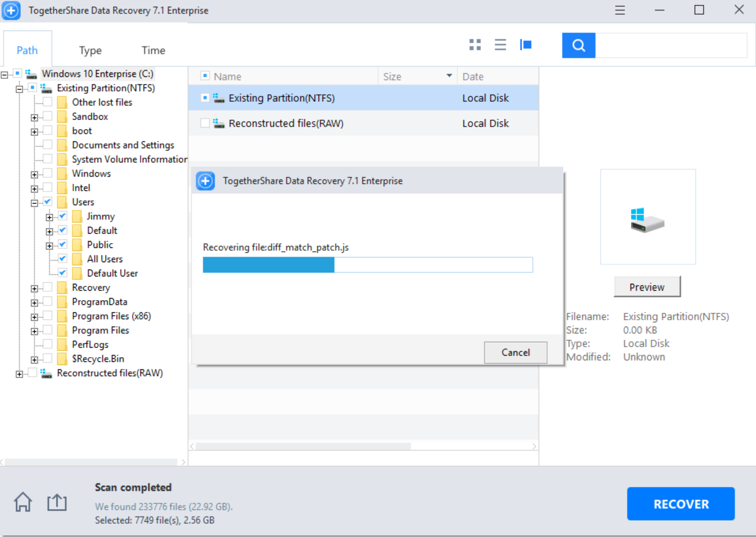
Task: Toggle the Other lost files checkbox
Action: [48, 101]
